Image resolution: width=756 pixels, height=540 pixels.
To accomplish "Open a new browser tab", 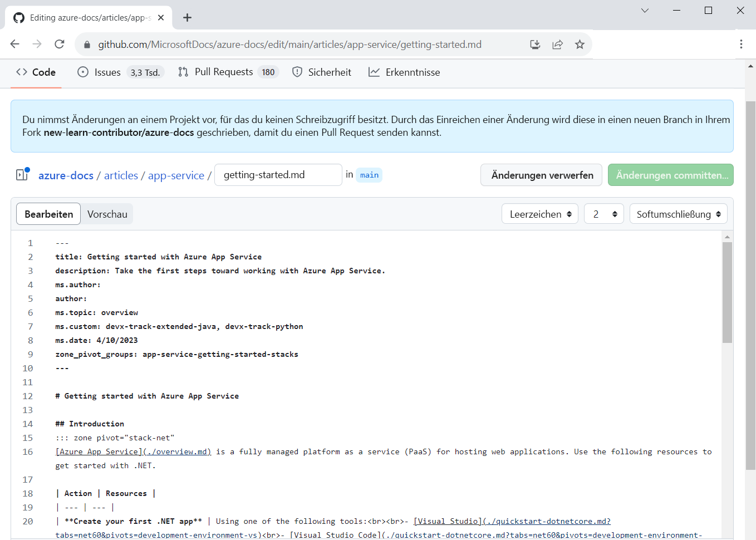I will click(x=187, y=17).
